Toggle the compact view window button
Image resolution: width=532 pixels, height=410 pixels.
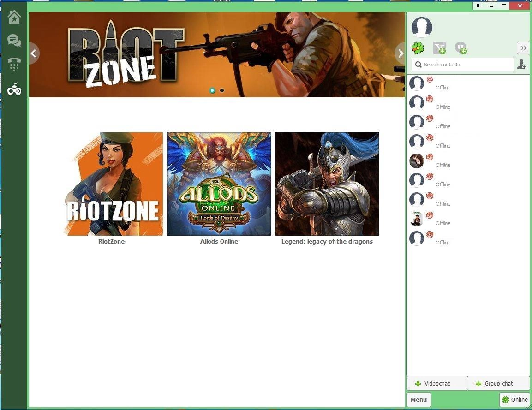(479, 6)
